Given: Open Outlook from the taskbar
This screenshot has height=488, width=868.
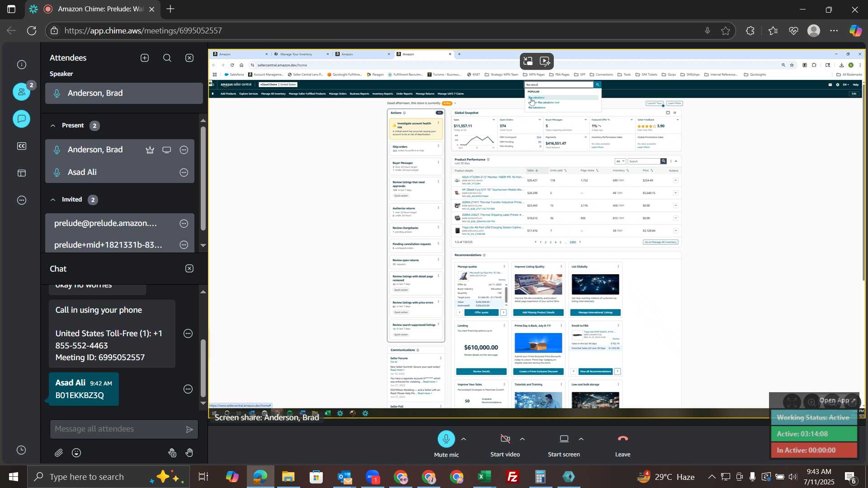Looking at the screenshot, I should [x=344, y=477].
